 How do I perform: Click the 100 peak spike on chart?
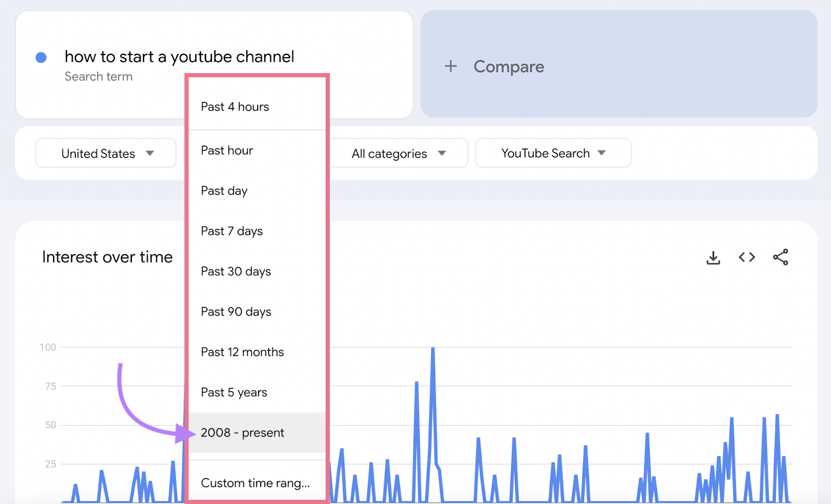click(x=433, y=349)
